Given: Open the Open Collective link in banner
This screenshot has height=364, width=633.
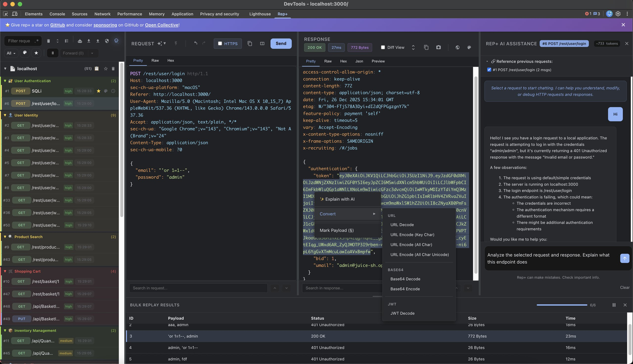Looking at the screenshot, I should point(161,25).
